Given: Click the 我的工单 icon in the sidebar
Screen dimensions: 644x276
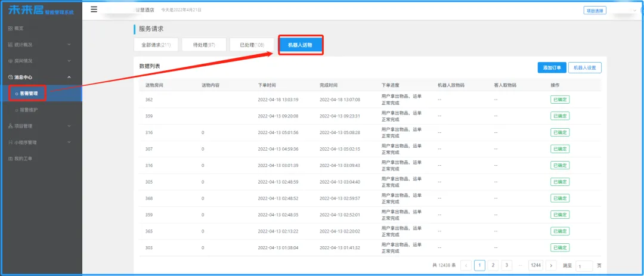Looking at the screenshot, I should click(11, 159).
